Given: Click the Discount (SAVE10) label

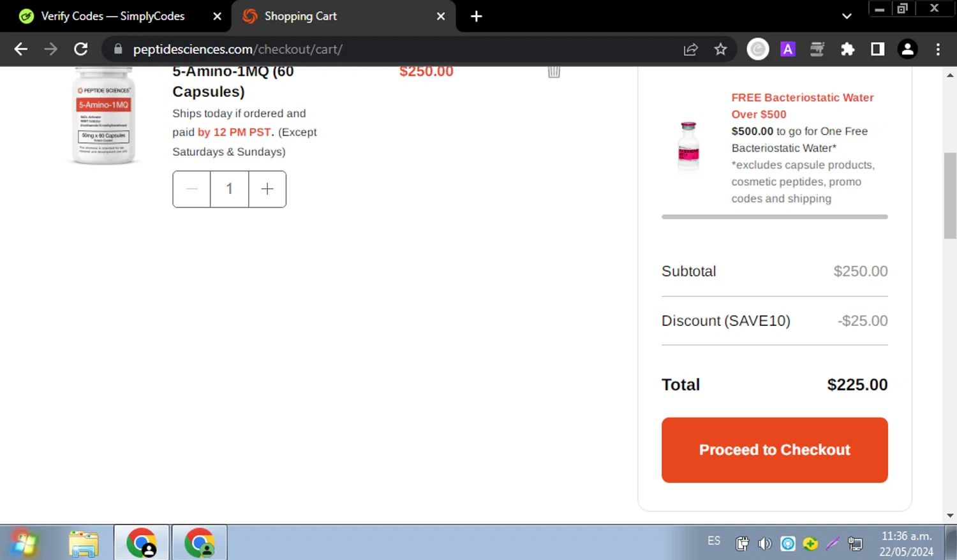Looking at the screenshot, I should tap(725, 321).
